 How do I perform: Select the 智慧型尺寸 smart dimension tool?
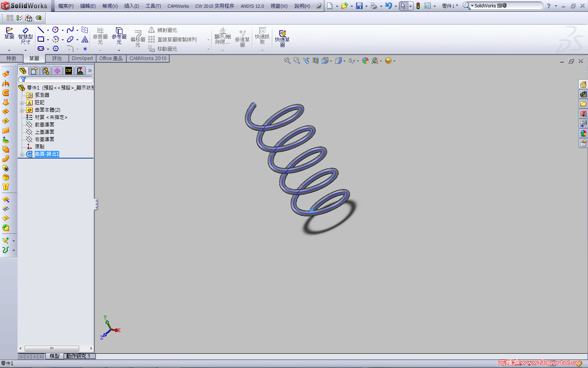point(25,36)
